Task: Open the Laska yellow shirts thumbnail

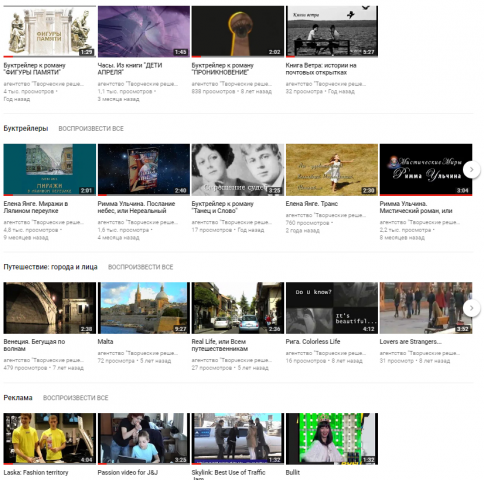Action: 50,439
